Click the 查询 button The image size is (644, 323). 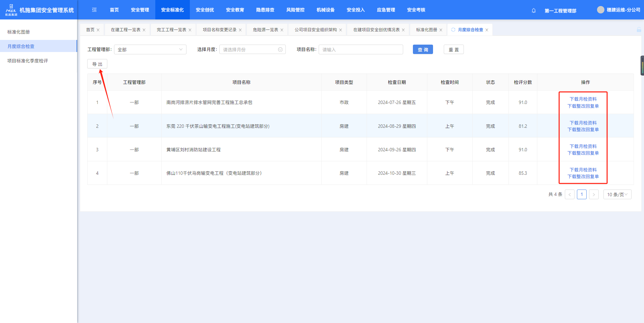click(423, 50)
